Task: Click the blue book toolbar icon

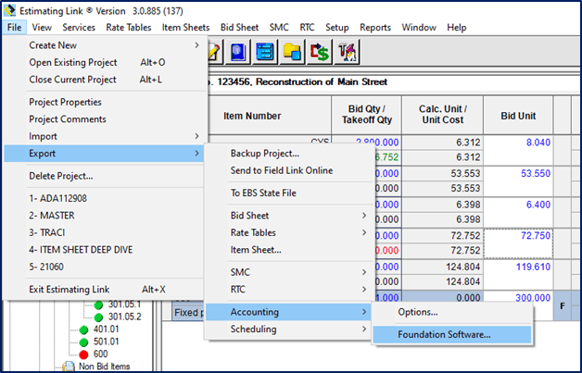Action: (x=238, y=52)
